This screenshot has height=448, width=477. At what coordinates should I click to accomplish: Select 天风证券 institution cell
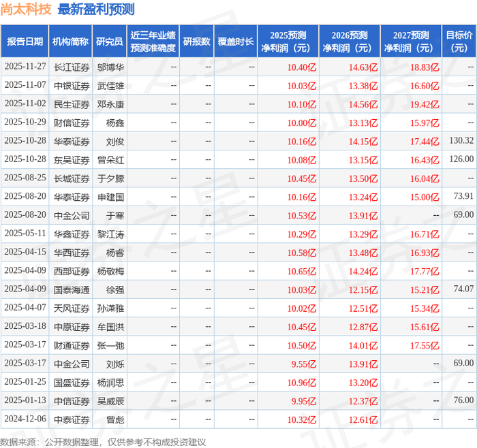point(72,308)
